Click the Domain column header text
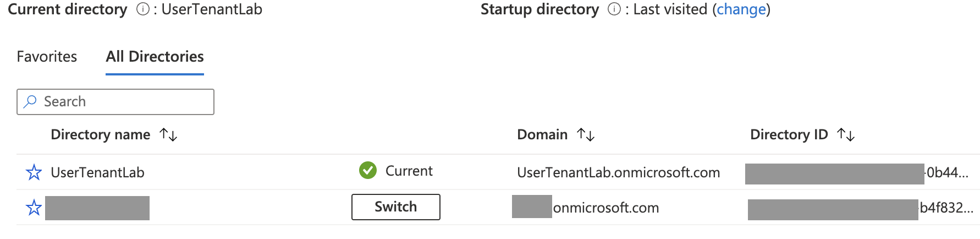The image size is (980, 239). [542, 134]
